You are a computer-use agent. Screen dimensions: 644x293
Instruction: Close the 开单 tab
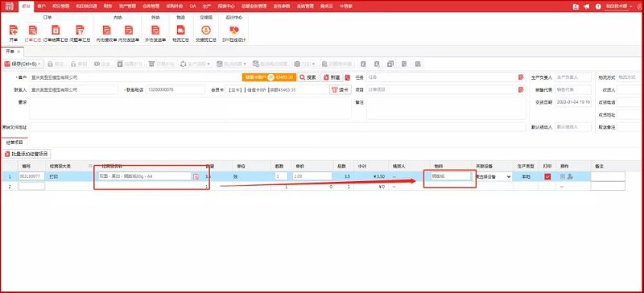tap(19, 52)
